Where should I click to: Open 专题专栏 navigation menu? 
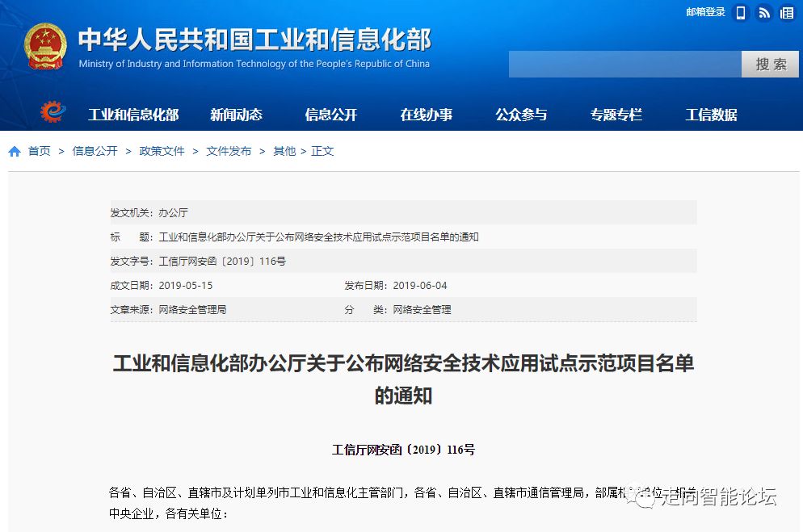tap(616, 115)
